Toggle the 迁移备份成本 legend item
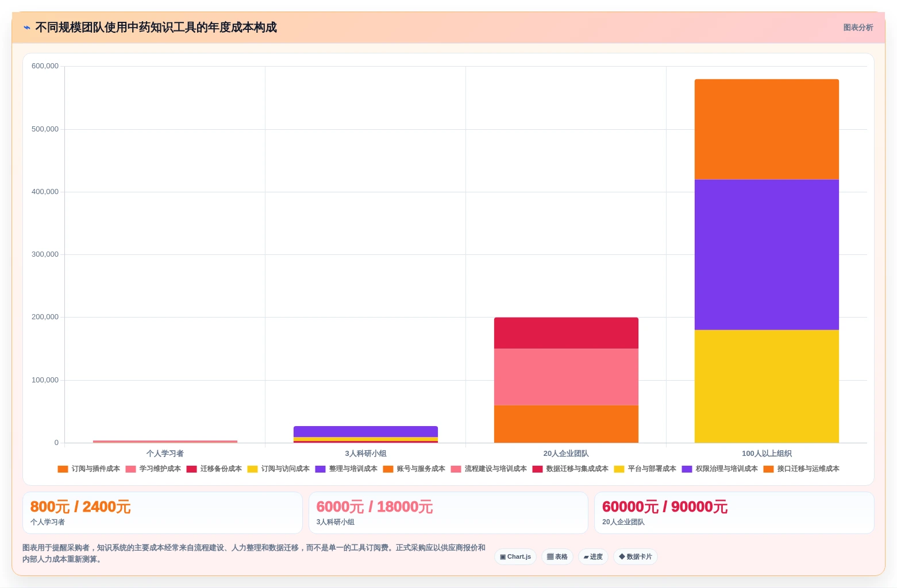Viewport: 897px width, 588px height. (214, 469)
